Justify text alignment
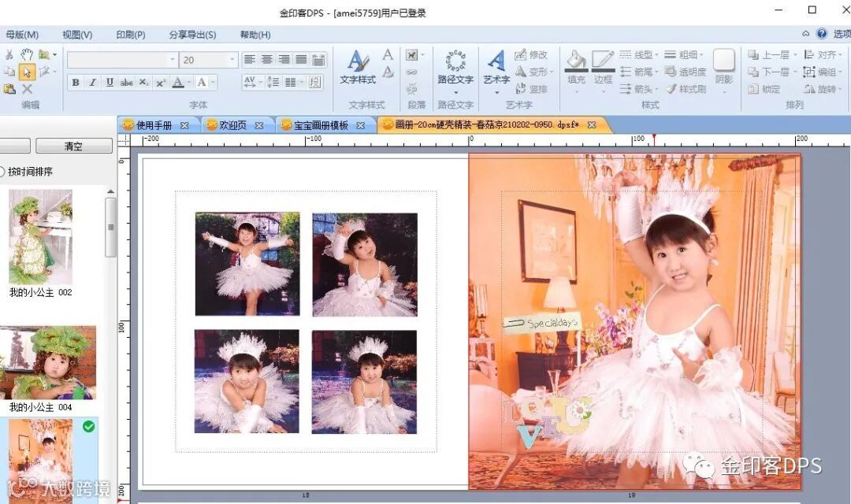The image size is (851, 504). (301, 60)
